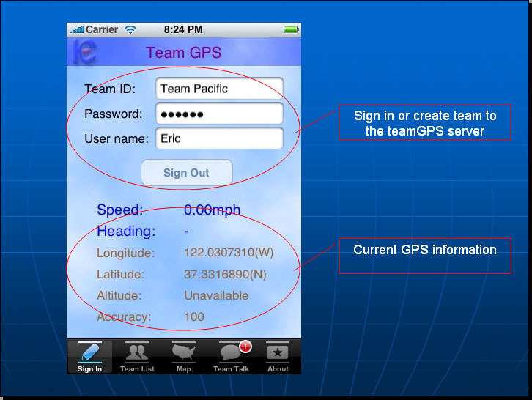This screenshot has width=532, height=400.
Task: Tap the Latitude: label
Action: pos(120,274)
